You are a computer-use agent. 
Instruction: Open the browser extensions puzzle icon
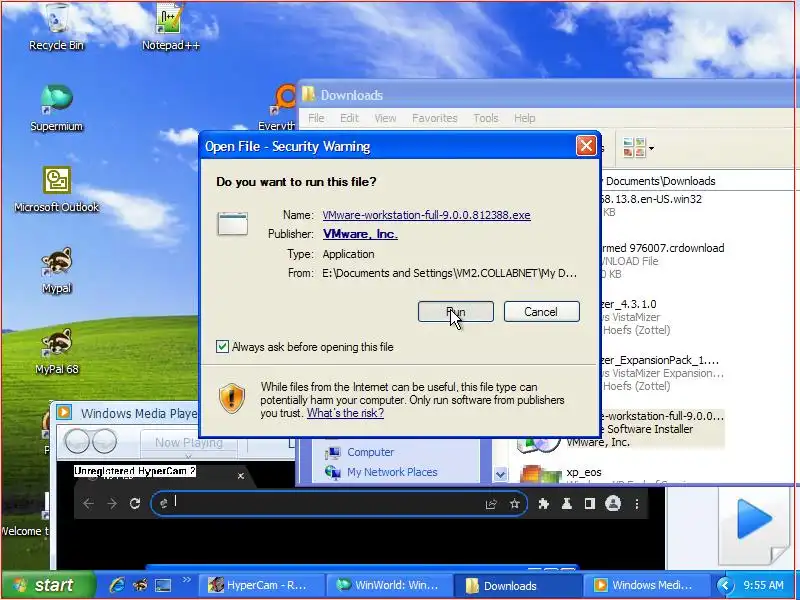tap(543, 504)
